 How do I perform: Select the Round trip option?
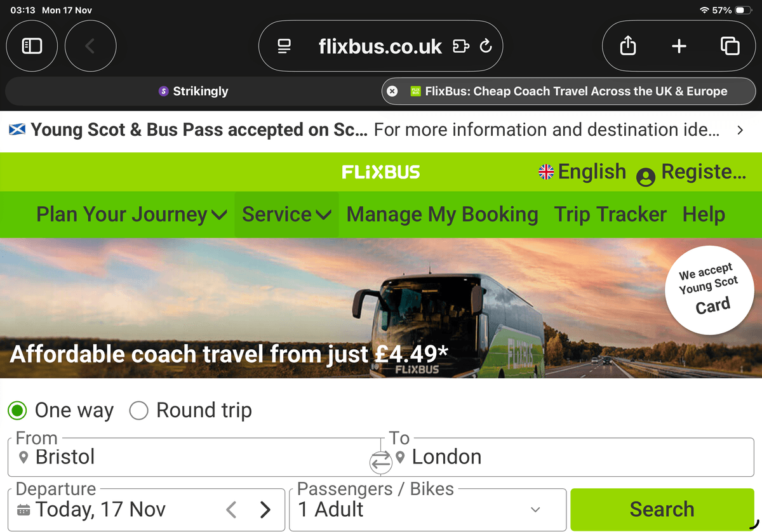(x=138, y=411)
